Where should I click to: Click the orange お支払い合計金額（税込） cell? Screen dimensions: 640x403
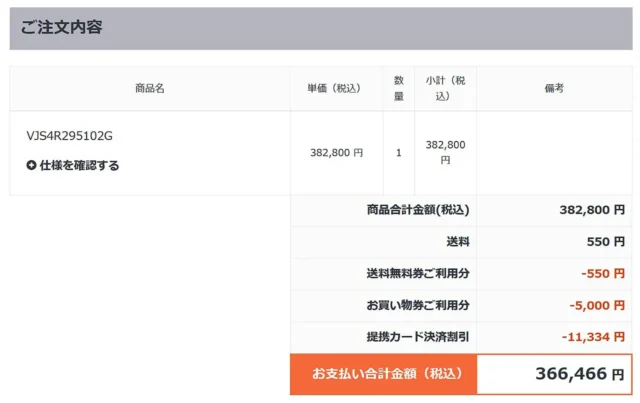coord(383,374)
